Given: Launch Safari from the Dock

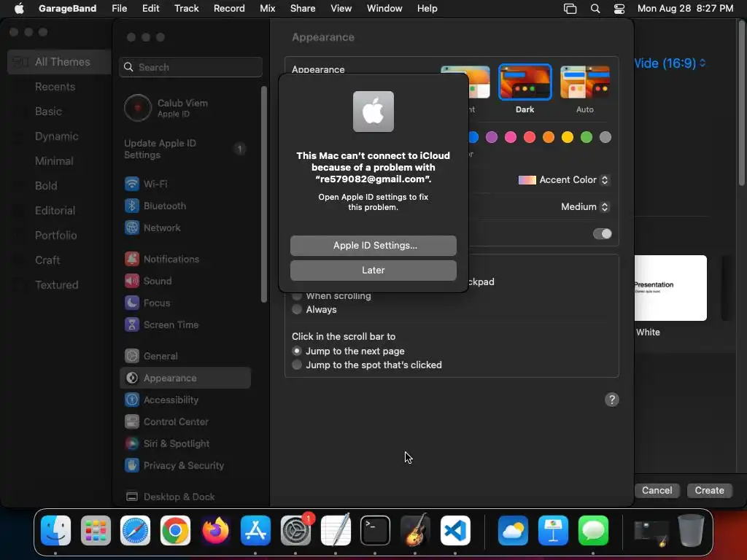Looking at the screenshot, I should coord(135,531).
